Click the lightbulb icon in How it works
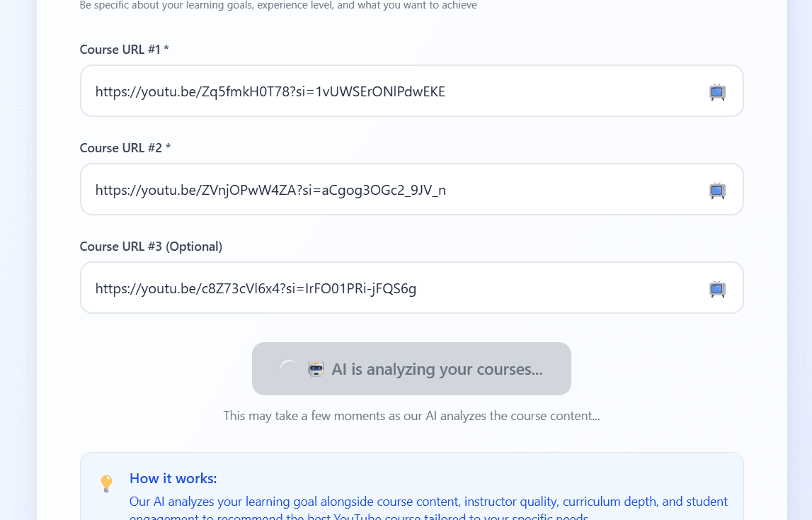 106,484
